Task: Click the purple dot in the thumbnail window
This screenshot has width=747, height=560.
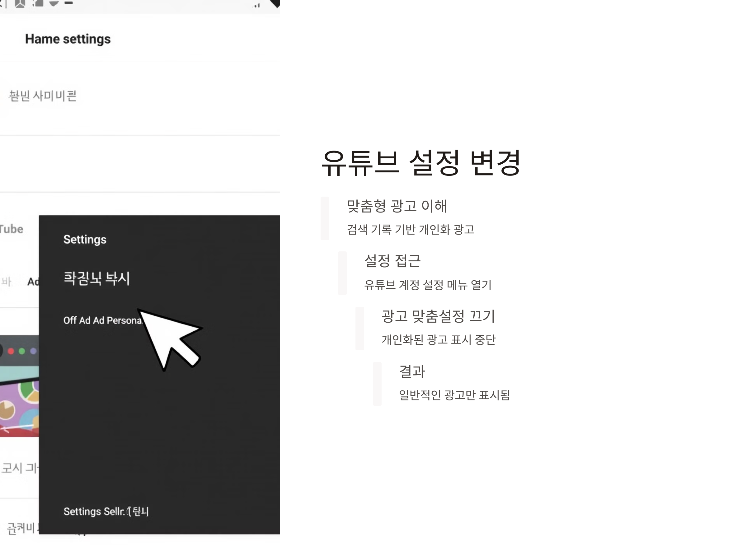Action: [33, 351]
